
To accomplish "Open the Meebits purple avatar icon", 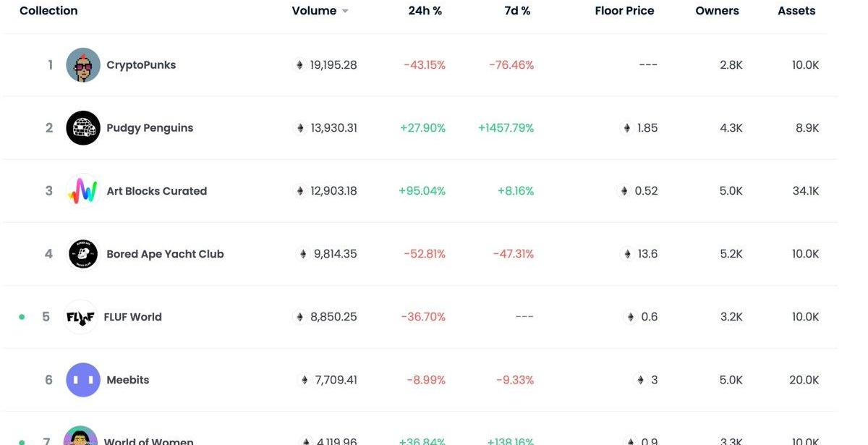I will click(x=83, y=380).
